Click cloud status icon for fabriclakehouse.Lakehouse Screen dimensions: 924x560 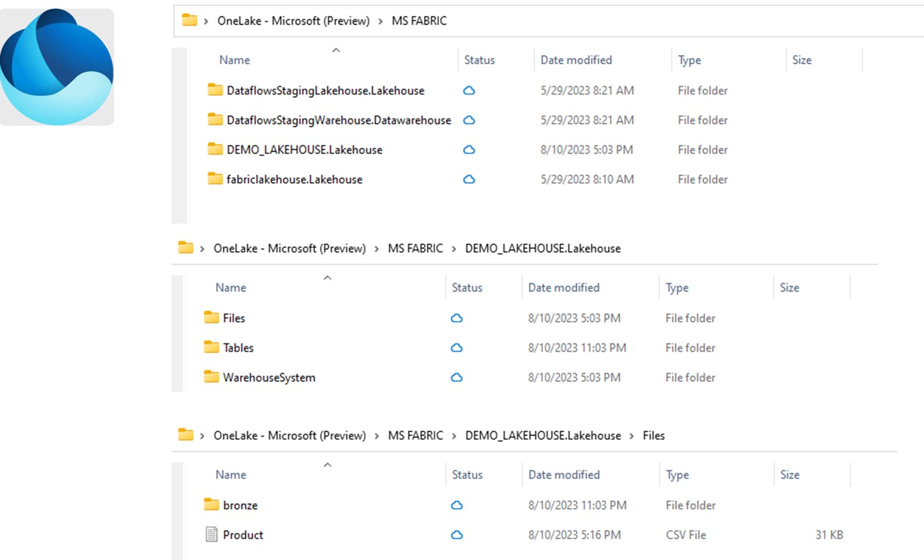point(469,180)
